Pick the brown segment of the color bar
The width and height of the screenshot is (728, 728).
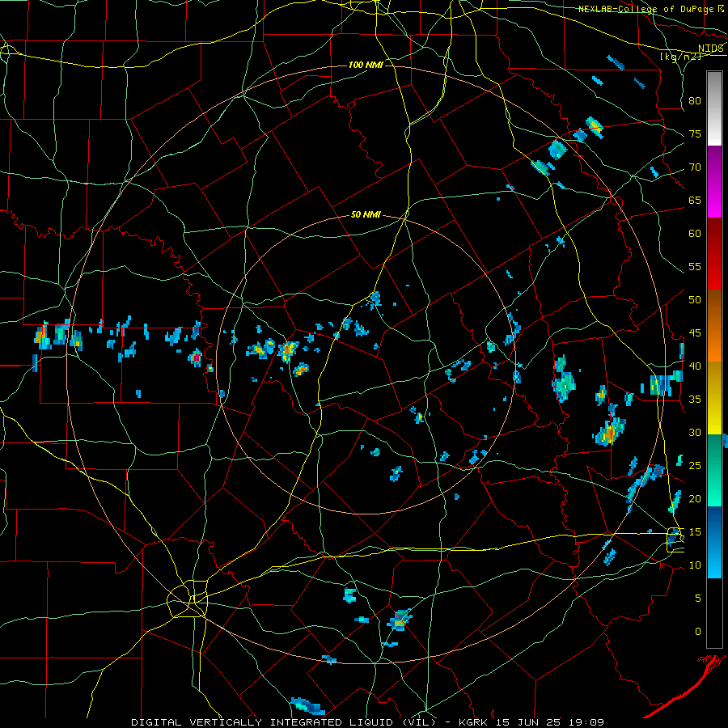pyautogui.click(x=714, y=309)
